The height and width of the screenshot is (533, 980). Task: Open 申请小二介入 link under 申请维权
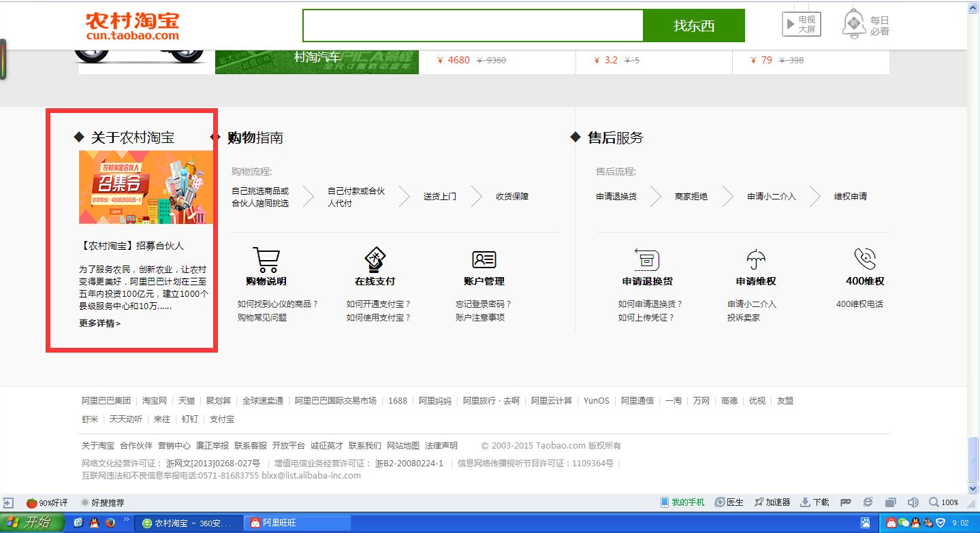click(x=752, y=304)
